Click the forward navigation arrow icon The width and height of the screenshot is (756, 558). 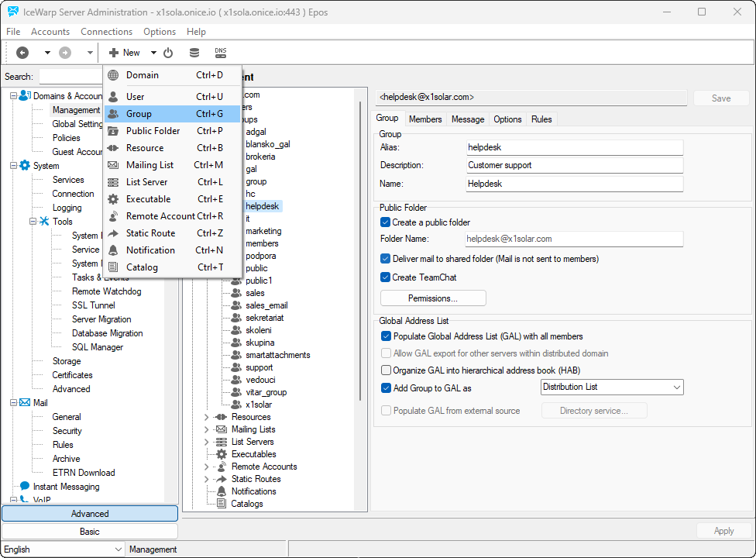(x=65, y=53)
